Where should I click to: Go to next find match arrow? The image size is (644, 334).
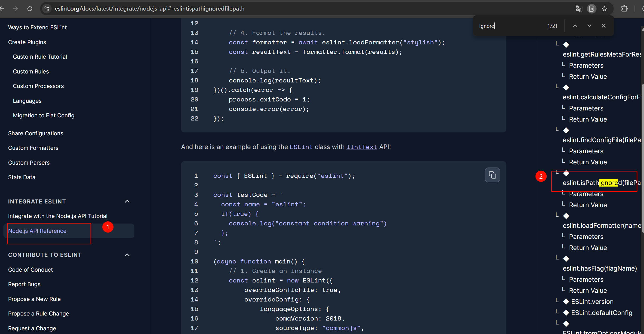point(589,26)
